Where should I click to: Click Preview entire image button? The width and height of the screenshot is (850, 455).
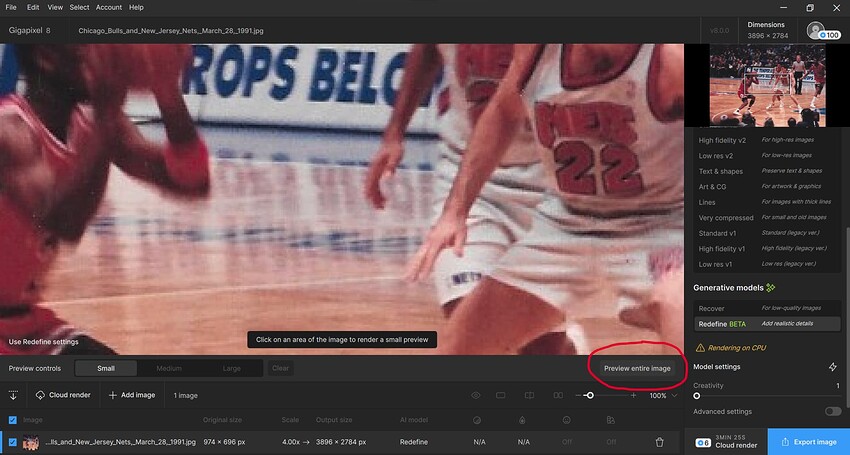pyautogui.click(x=637, y=368)
